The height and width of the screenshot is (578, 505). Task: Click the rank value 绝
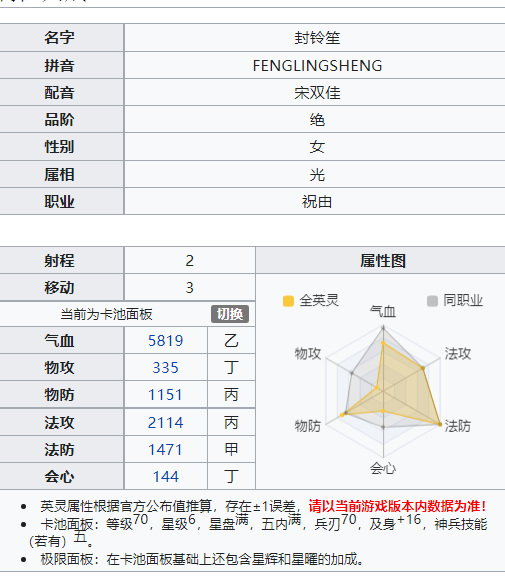tap(317, 120)
